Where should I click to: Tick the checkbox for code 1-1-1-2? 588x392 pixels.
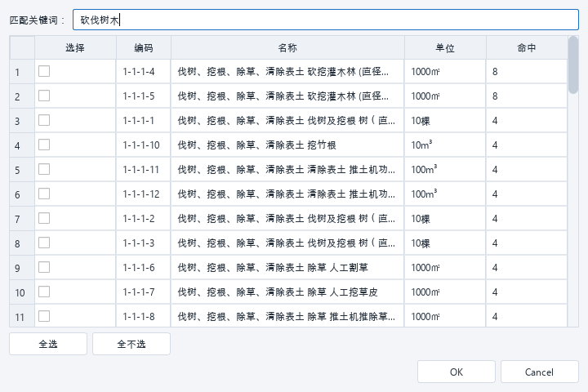pos(44,218)
